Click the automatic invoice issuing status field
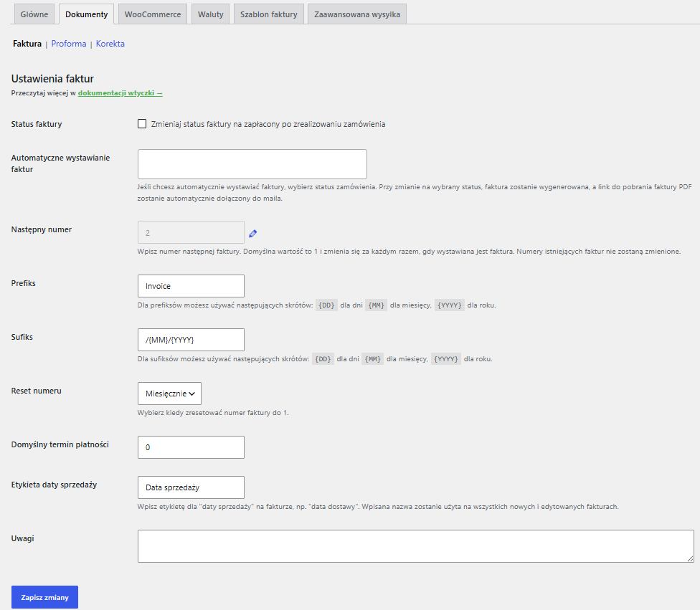700x610 pixels. (x=252, y=164)
